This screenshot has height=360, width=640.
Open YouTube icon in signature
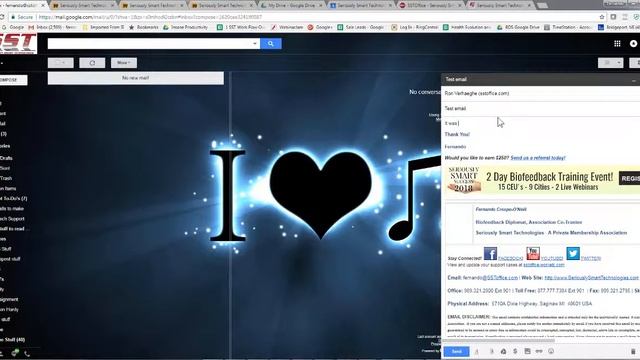click(533, 253)
